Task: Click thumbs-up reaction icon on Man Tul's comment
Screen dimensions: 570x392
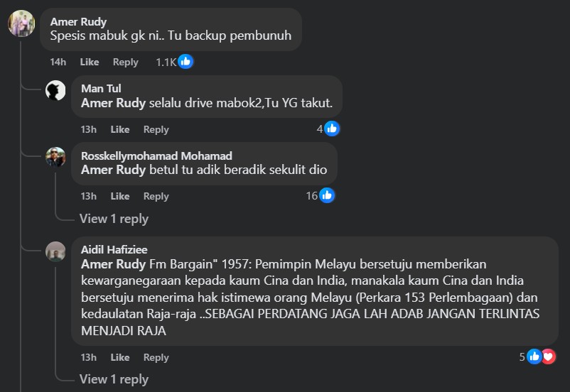Action: 331,129
